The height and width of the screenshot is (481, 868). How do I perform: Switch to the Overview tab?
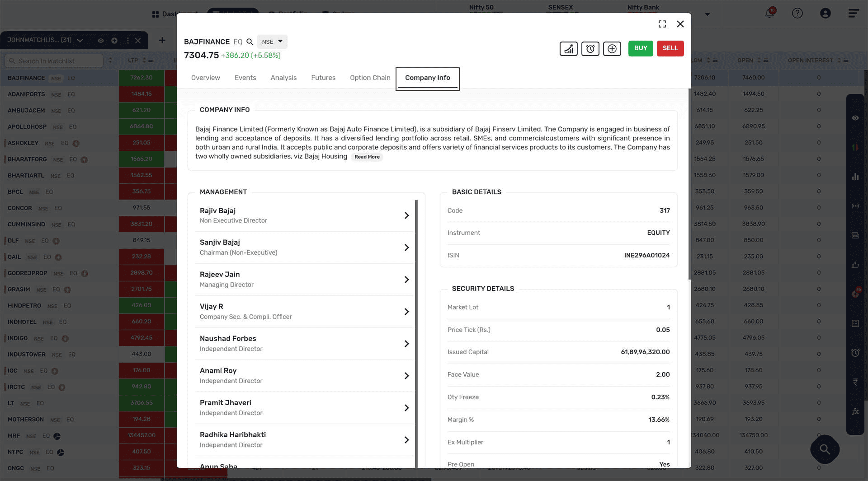tap(205, 78)
